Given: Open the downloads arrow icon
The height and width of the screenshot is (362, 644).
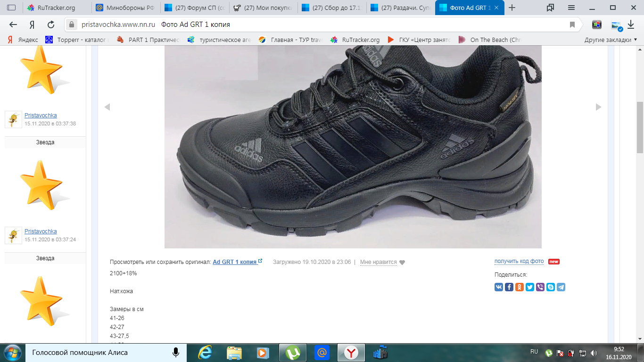Looking at the screenshot, I should [x=631, y=25].
